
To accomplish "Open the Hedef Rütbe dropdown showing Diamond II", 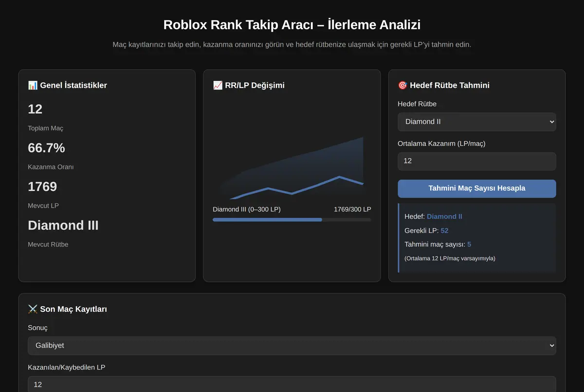I will [476, 122].
